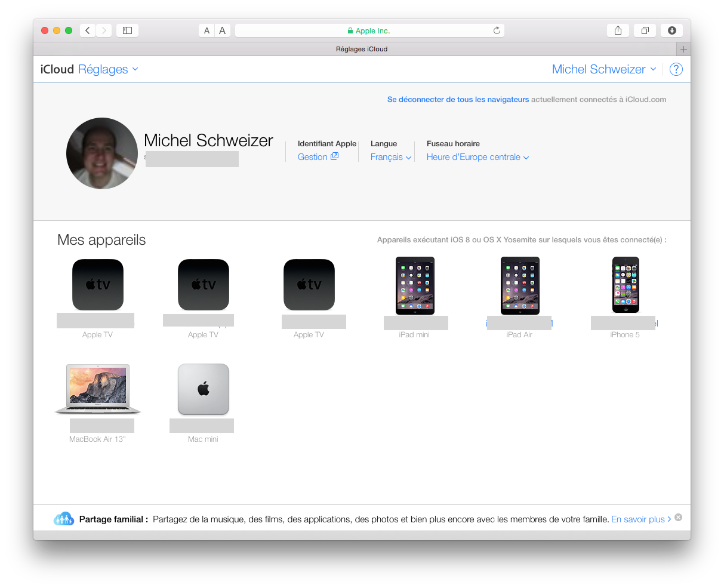724x588 pixels.
Task: Expand the Réglages app switcher dropdown
Action: (108, 69)
